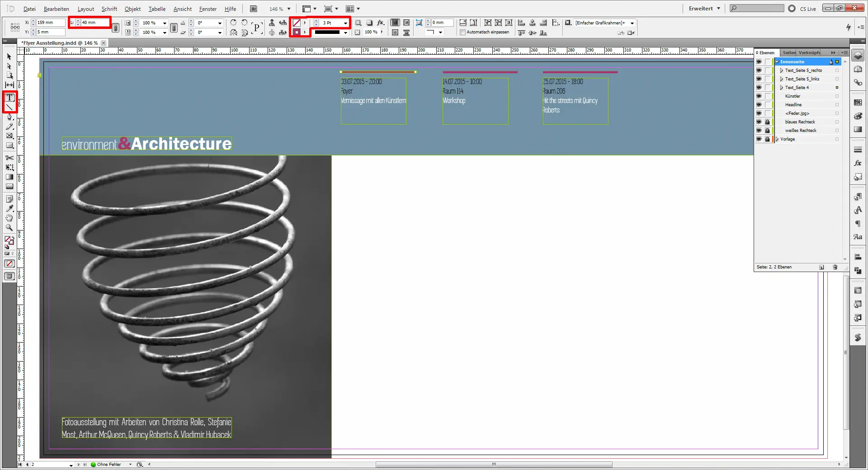Select the Hand tool
This screenshot has height=470, width=868.
coord(9,218)
